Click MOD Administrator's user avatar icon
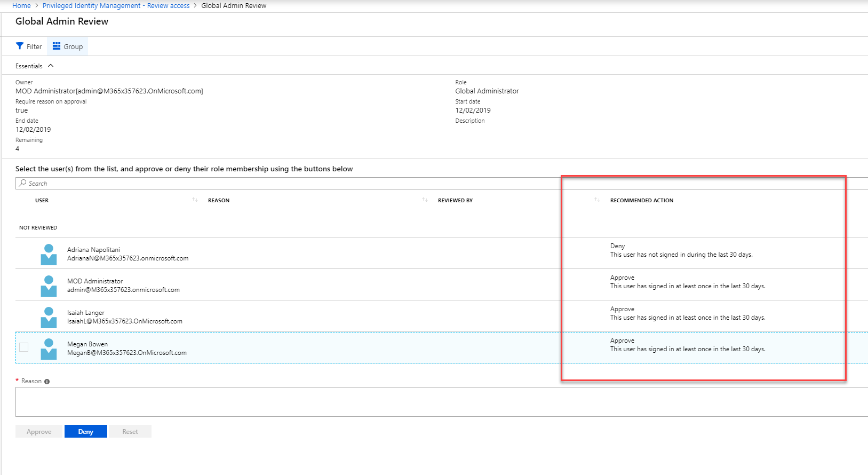This screenshot has width=868, height=475. click(x=49, y=286)
